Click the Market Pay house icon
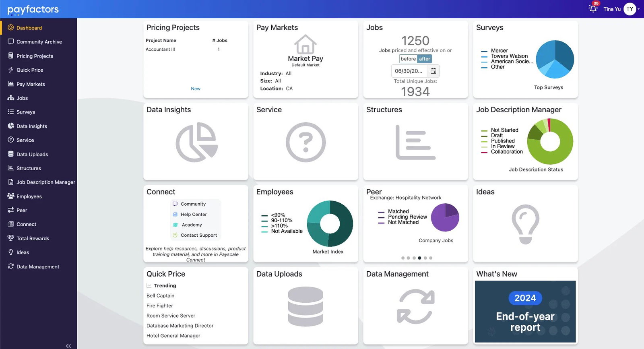The width and height of the screenshot is (644, 349). pyautogui.click(x=305, y=44)
